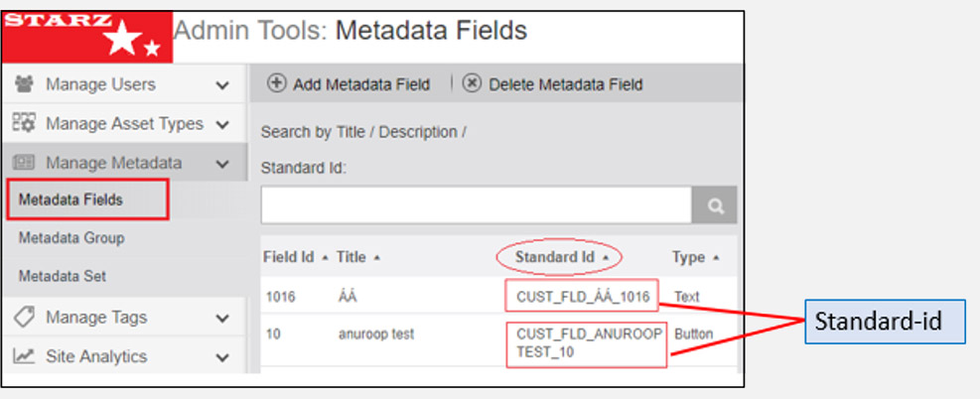Click the plus icon for Add Metadata Field

277,84
